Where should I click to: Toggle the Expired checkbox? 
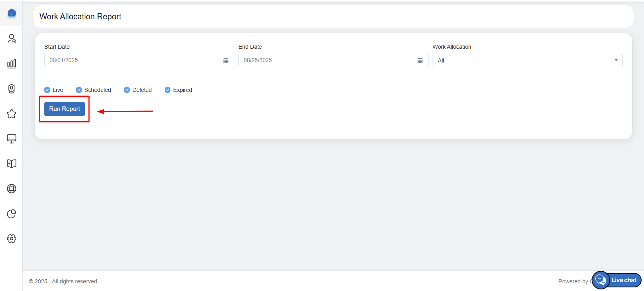point(168,90)
